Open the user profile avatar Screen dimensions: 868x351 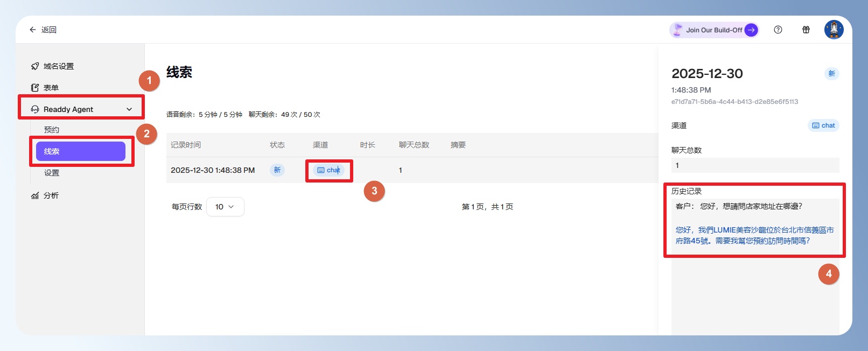pyautogui.click(x=834, y=30)
